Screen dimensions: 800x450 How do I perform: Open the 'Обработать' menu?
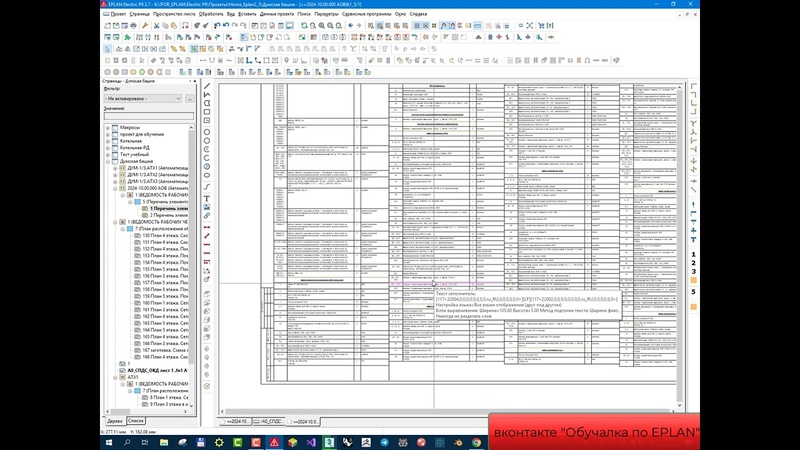click(x=211, y=14)
